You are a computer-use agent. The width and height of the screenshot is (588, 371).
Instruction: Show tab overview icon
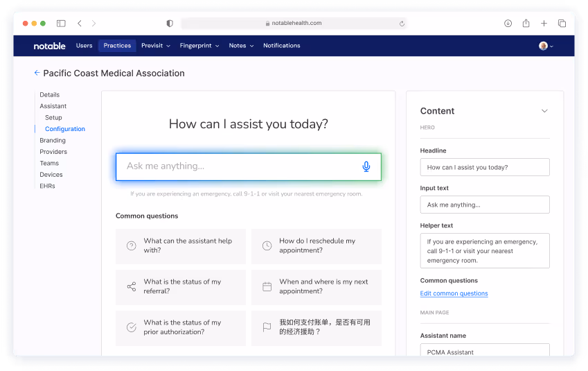(562, 24)
